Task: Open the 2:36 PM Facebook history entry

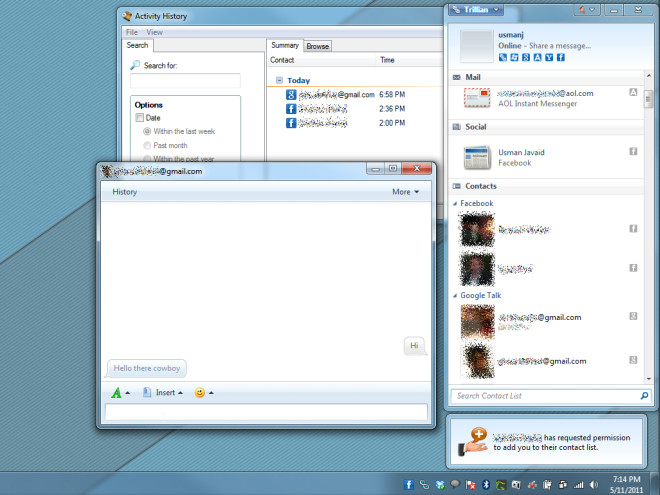Action: pyautogui.click(x=345, y=109)
